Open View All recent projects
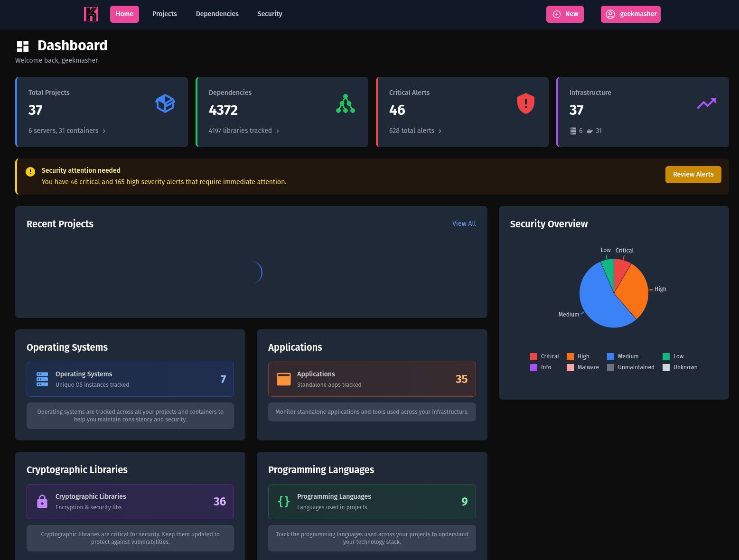 (464, 224)
